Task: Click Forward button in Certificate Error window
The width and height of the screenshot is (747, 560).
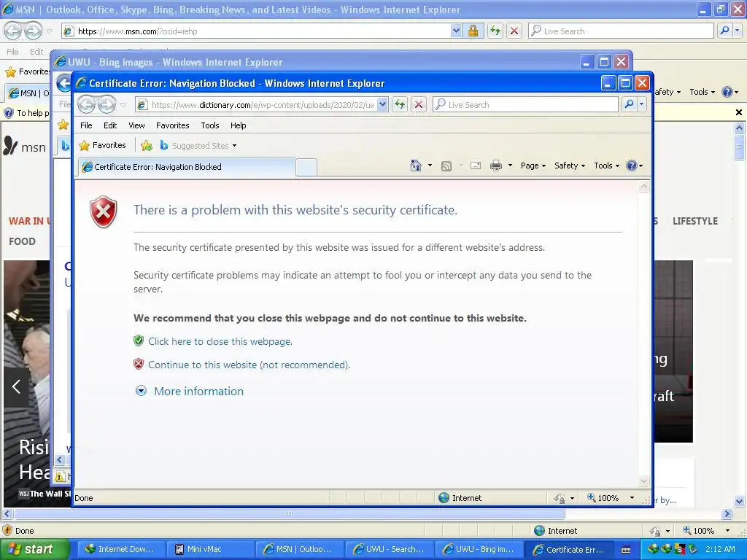Action: point(107,104)
